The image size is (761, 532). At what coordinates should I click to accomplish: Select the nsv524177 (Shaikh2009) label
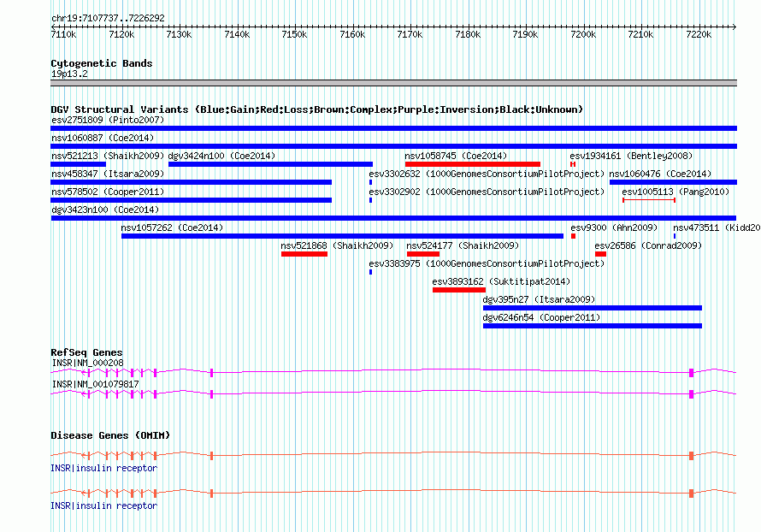pos(463,245)
